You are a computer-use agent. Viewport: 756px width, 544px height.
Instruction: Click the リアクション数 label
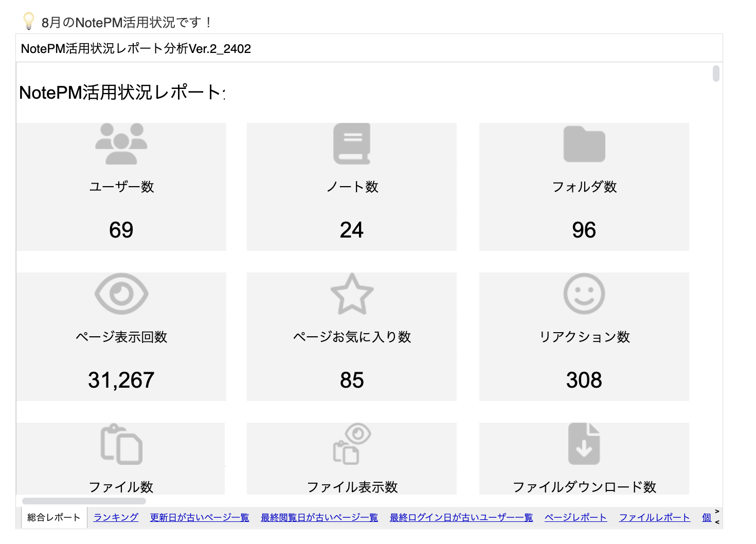tap(584, 337)
